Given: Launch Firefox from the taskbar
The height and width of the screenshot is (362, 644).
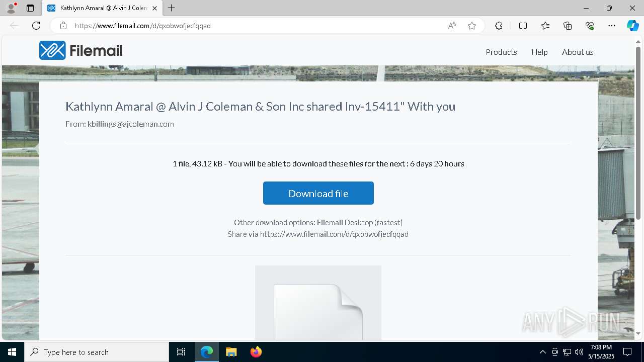Looking at the screenshot, I should pyautogui.click(x=256, y=352).
